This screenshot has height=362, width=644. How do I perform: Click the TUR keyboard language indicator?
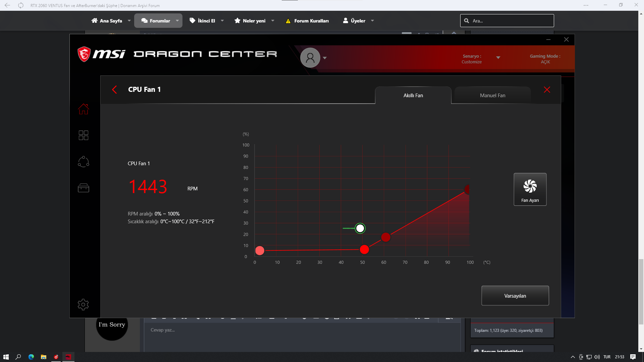[x=607, y=357]
